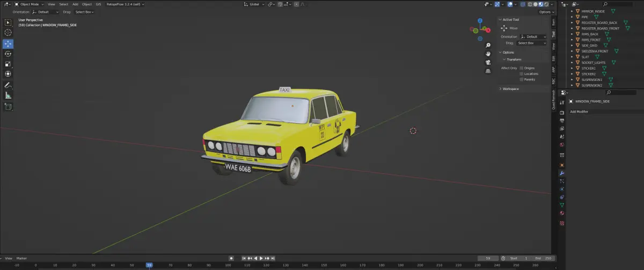
Task: Open Drag Select Box dropdown in Active Tool panel
Action: pyautogui.click(x=532, y=43)
